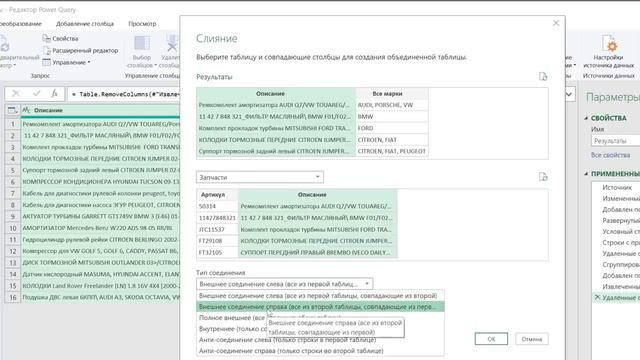Confirm formula with checkmark icon

(x=36, y=94)
